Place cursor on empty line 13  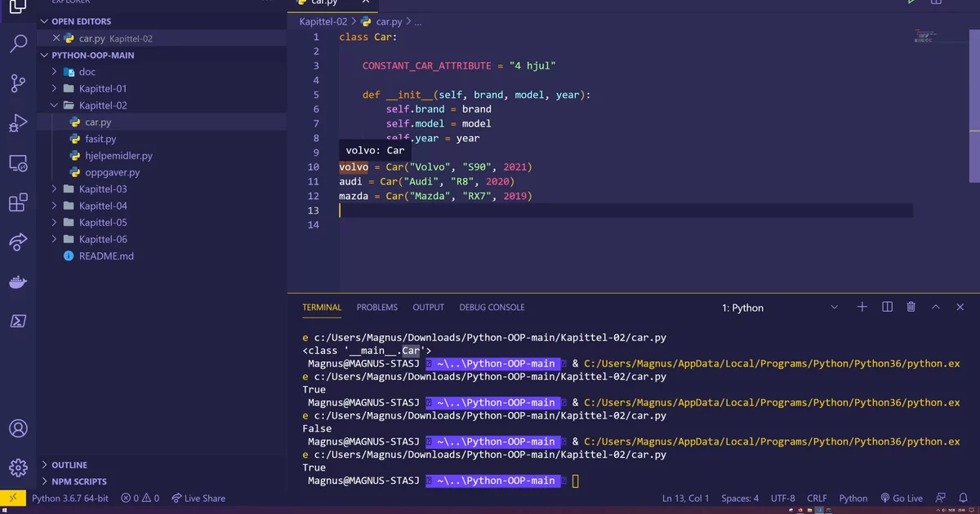tap(626, 210)
